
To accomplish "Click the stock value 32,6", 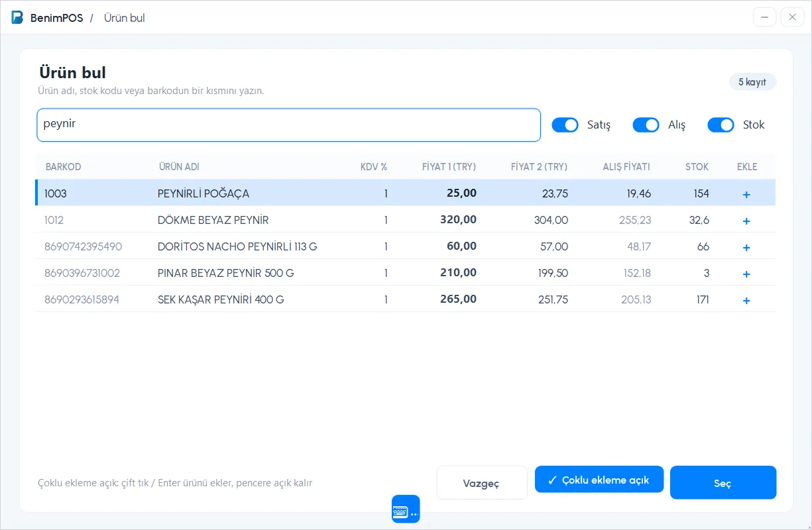I will click(x=699, y=220).
